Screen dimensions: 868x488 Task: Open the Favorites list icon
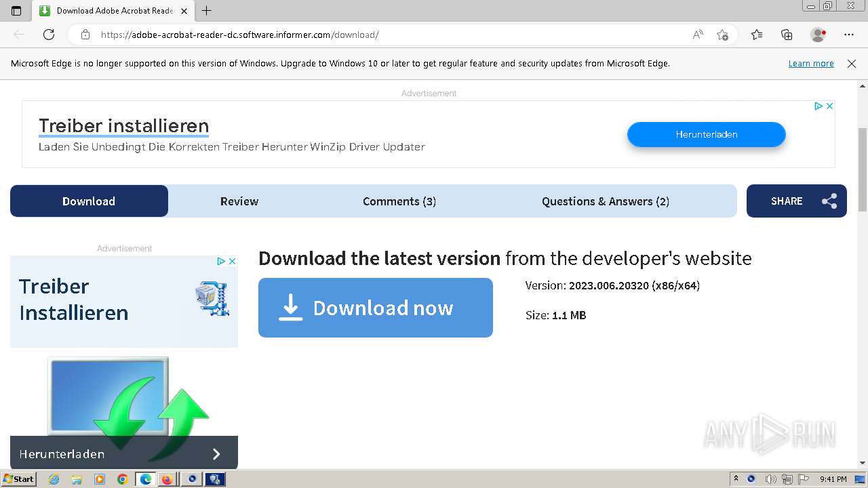coord(757,35)
